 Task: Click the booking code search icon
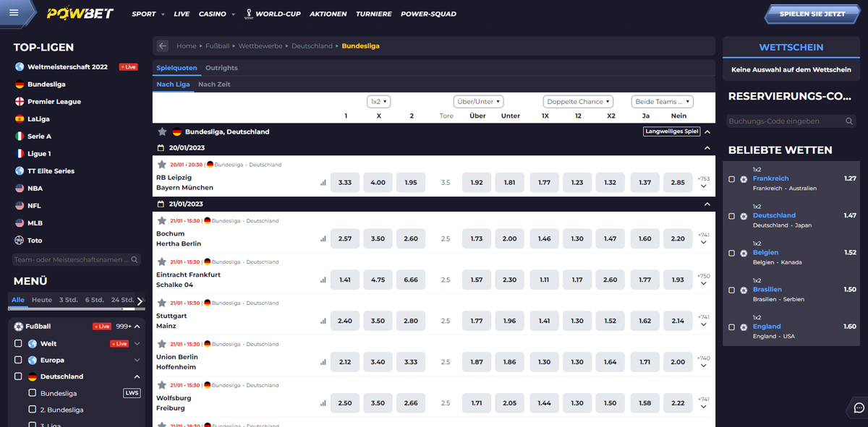pyautogui.click(x=851, y=121)
